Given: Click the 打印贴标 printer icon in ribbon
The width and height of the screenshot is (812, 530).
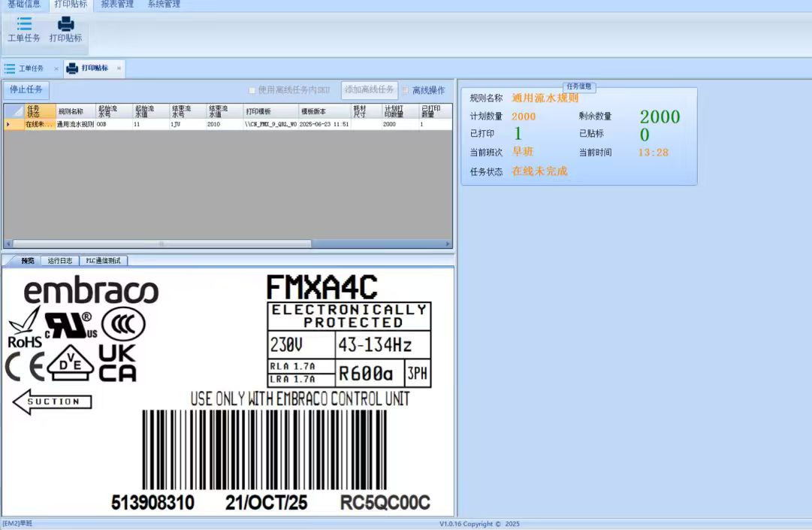Looking at the screenshot, I should pos(65,24).
